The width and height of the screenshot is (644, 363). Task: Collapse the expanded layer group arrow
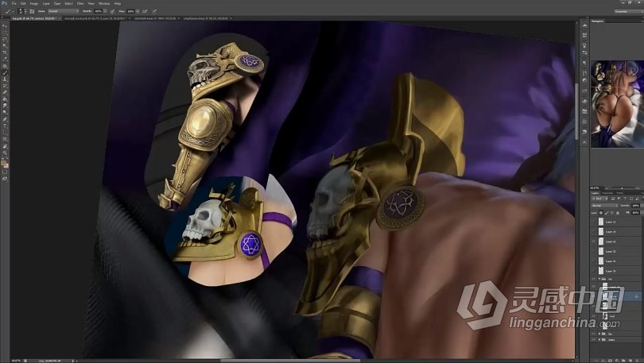tap(599, 279)
